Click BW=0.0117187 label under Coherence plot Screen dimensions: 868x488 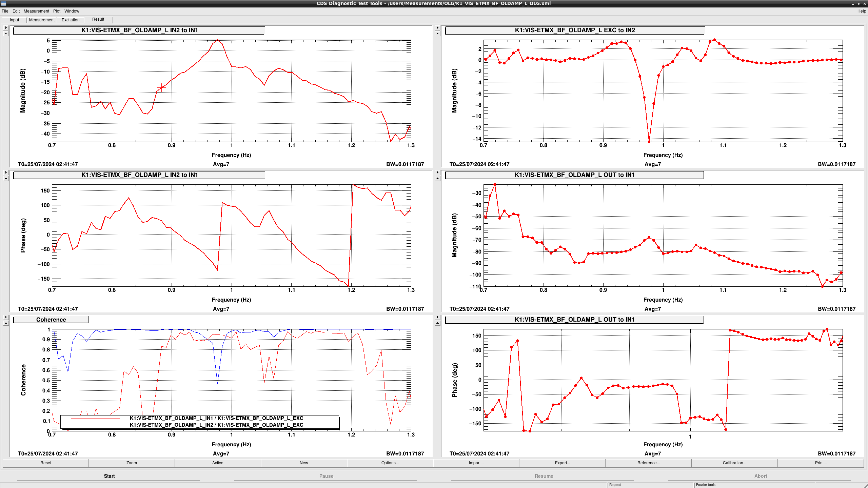(x=405, y=453)
